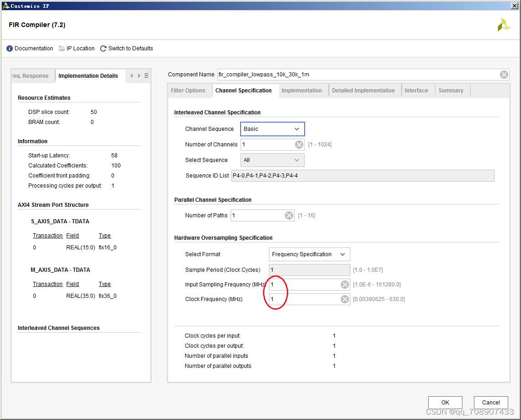This screenshot has width=521, height=420.
Task: Click the IP Location folder icon
Action: point(61,48)
